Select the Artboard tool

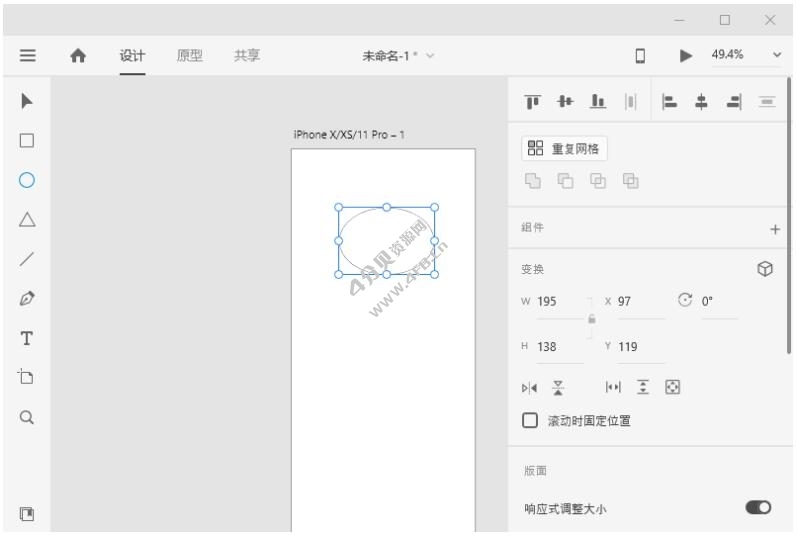pyautogui.click(x=26, y=376)
